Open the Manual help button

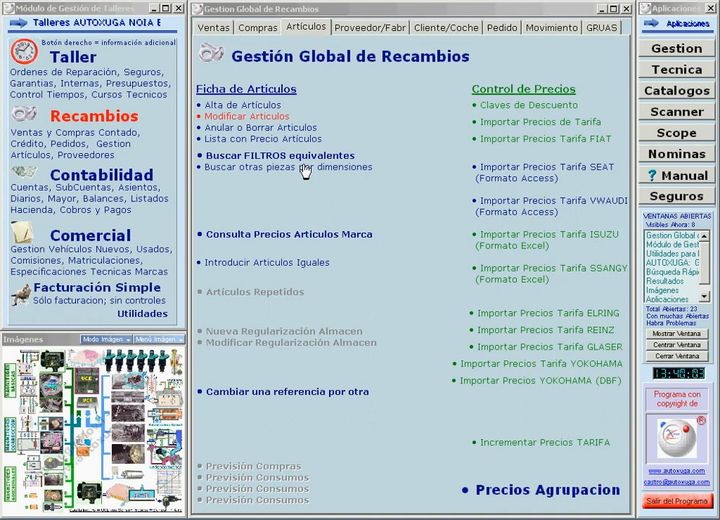click(676, 175)
